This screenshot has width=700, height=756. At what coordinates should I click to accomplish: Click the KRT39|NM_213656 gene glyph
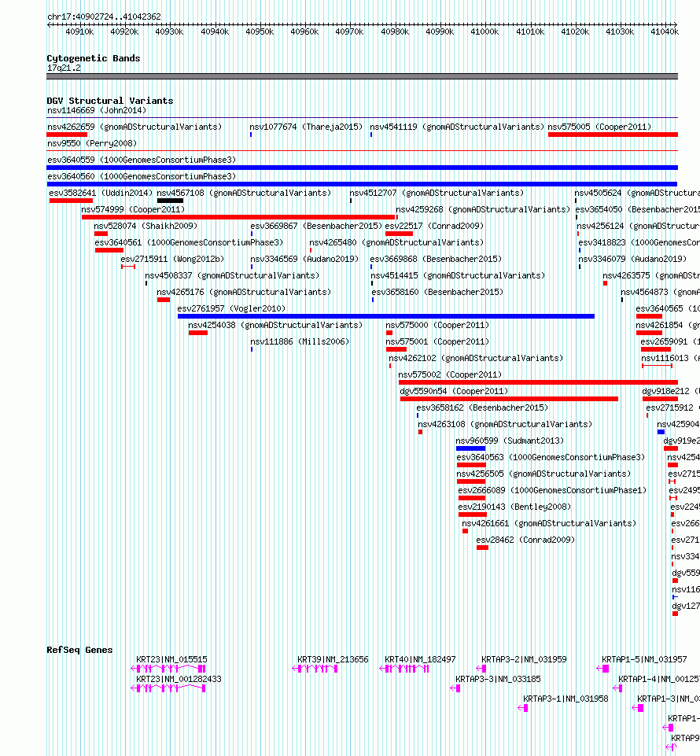315,669
